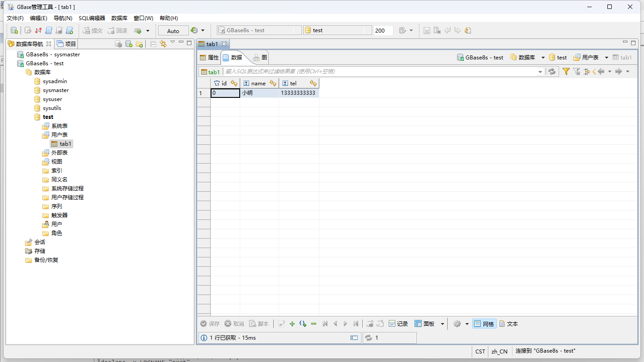This screenshot has height=362, width=644.
Task: Click the transaction log clock icon
Action: [194, 30]
